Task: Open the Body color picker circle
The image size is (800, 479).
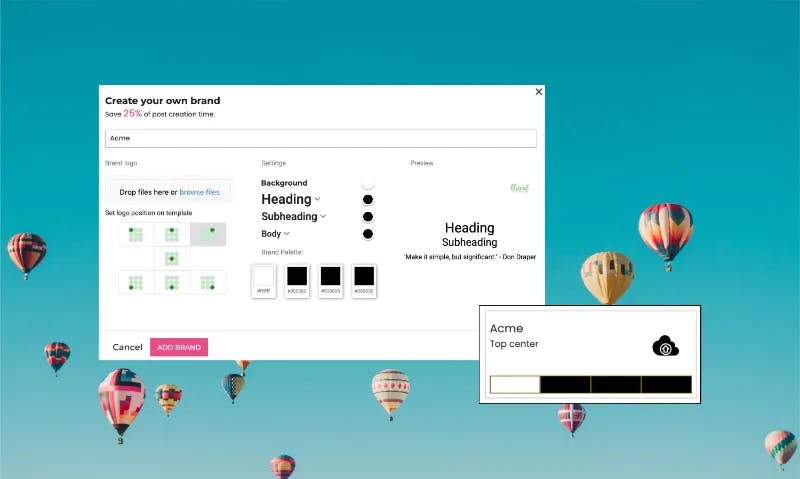Action: pyautogui.click(x=367, y=234)
